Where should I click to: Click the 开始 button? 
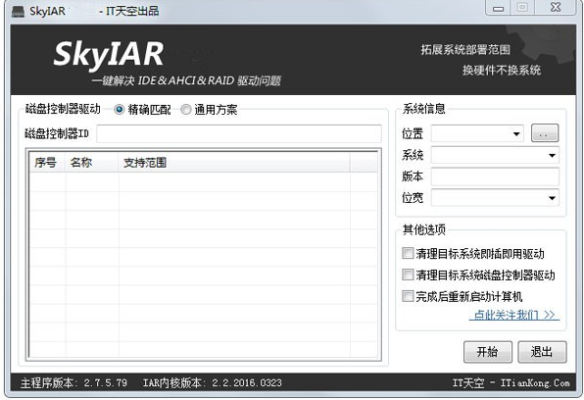(x=488, y=352)
